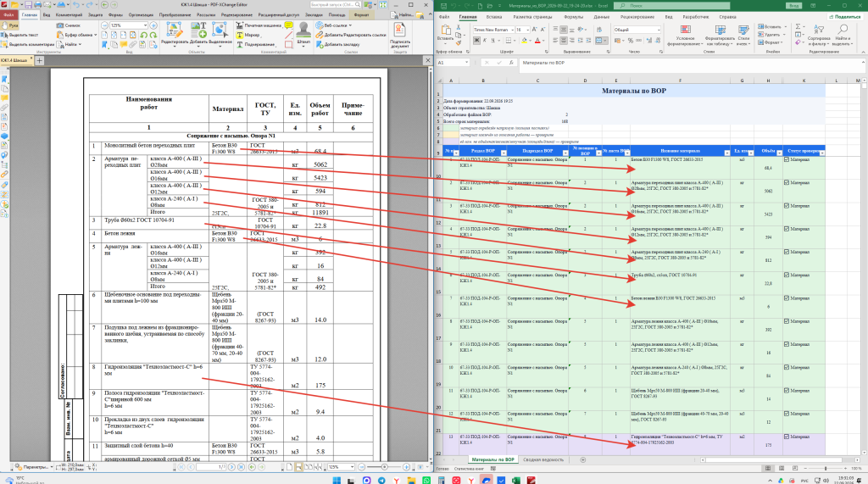Image resolution: width=868 pixels, height=484 pixels.
Task: Open the Файл menu in PDF-XChange Editor
Action: 8,15
